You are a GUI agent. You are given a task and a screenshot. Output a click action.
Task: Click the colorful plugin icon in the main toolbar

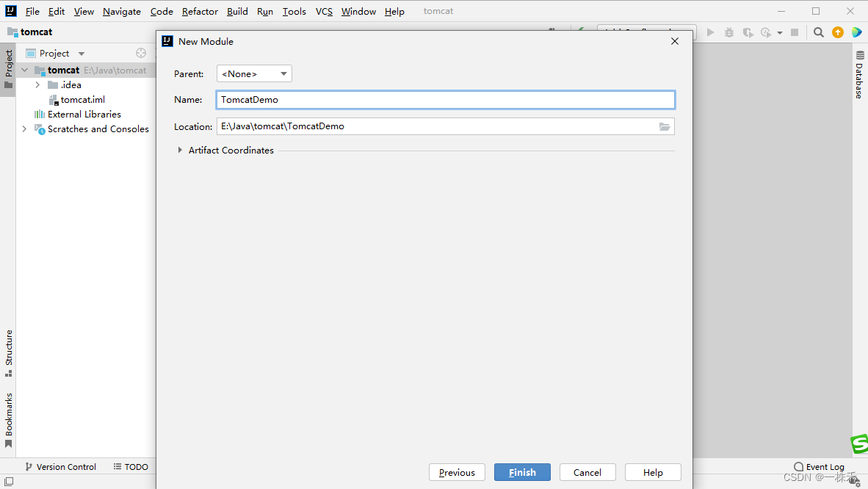tap(856, 33)
